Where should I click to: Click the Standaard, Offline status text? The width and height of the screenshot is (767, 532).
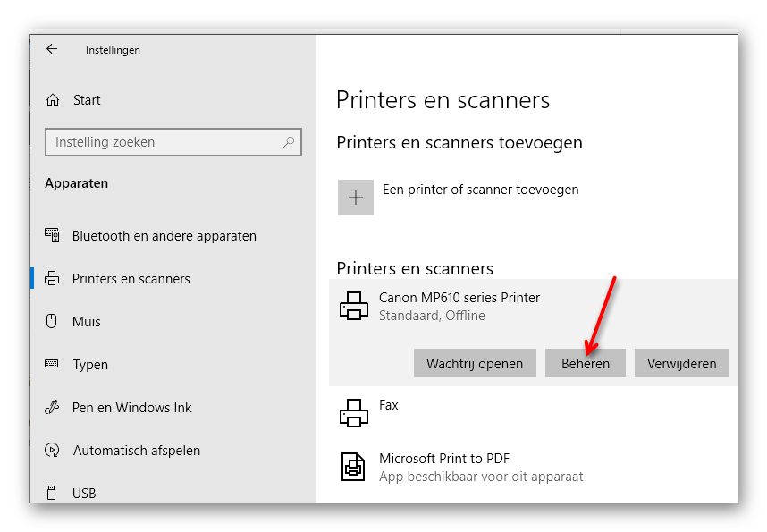432,316
